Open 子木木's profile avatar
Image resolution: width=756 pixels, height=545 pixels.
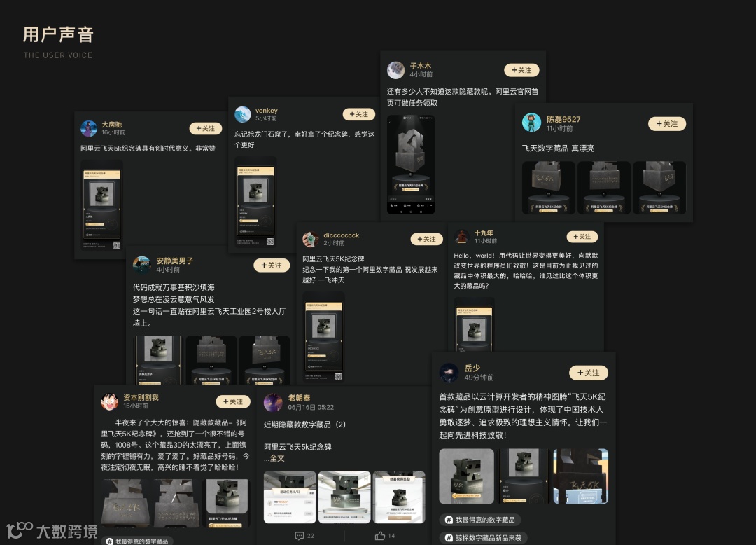point(395,70)
